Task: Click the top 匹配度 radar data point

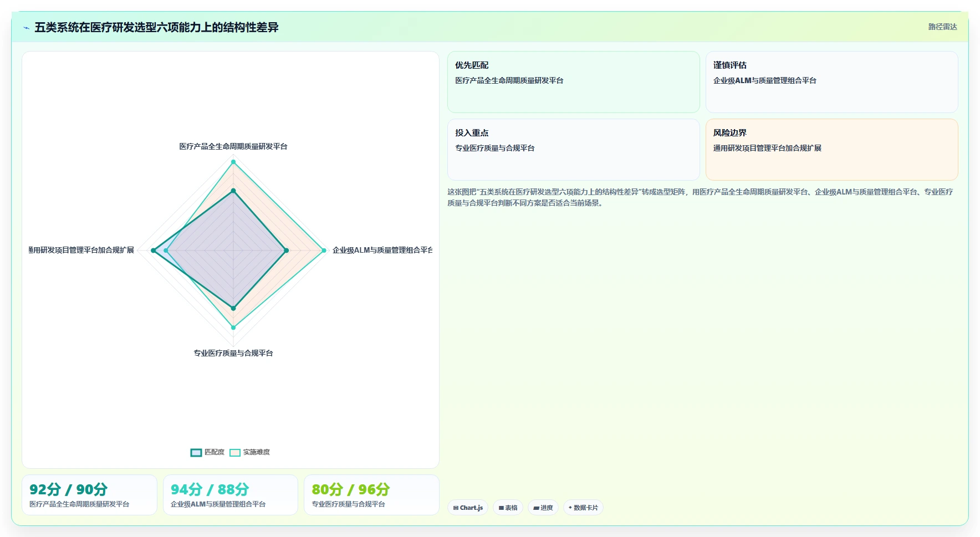Action: click(233, 191)
